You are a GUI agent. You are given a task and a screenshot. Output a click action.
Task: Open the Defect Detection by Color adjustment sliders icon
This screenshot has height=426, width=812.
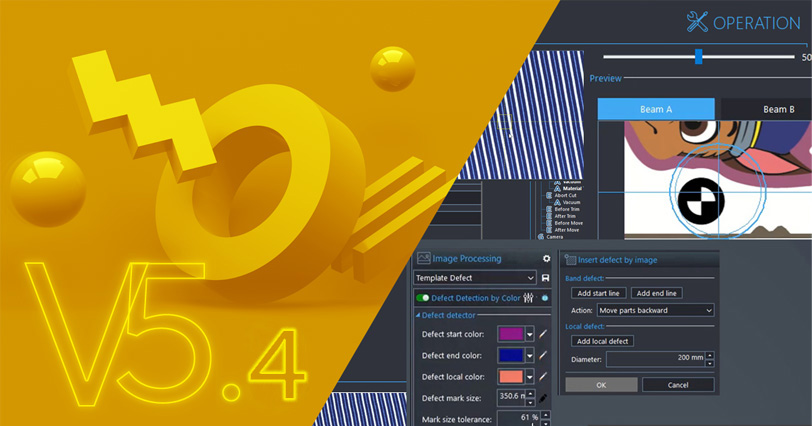[528, 298]
